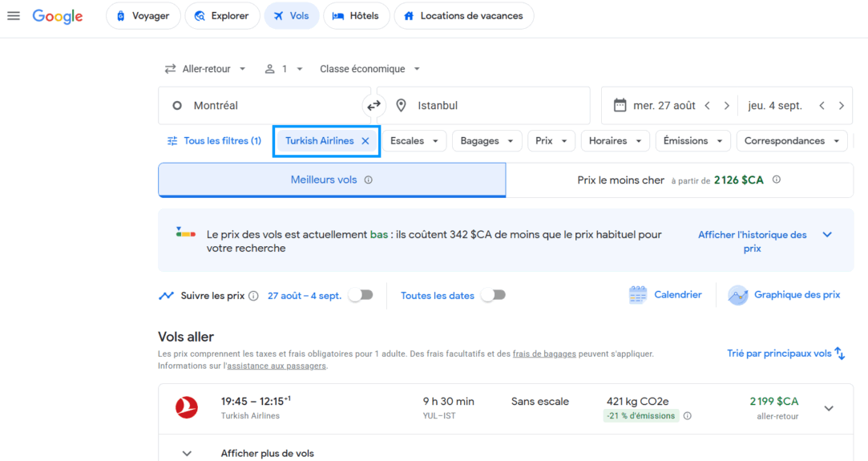Open the Classe économique dropdown
This screenshot has height=461, width=868.
pos(369,69)
